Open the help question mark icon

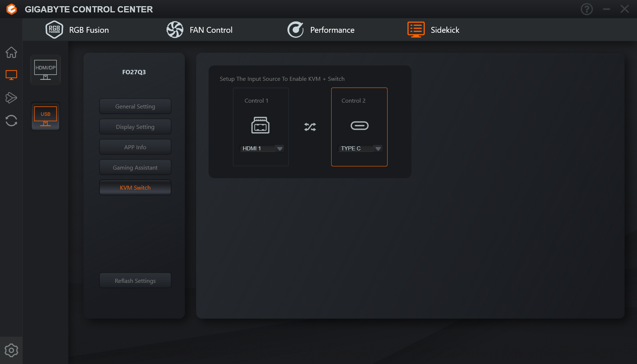(586, 9)
